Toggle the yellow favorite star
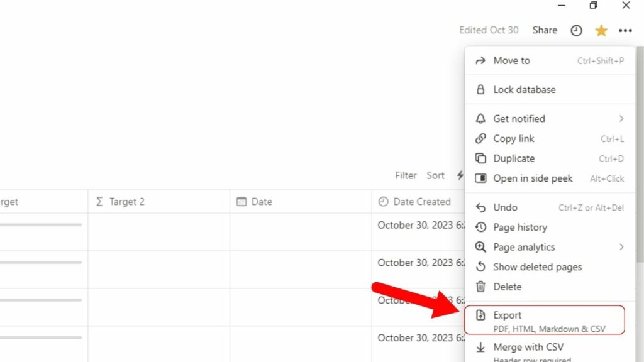Screen dimensions: 644x362 point(601,30)
